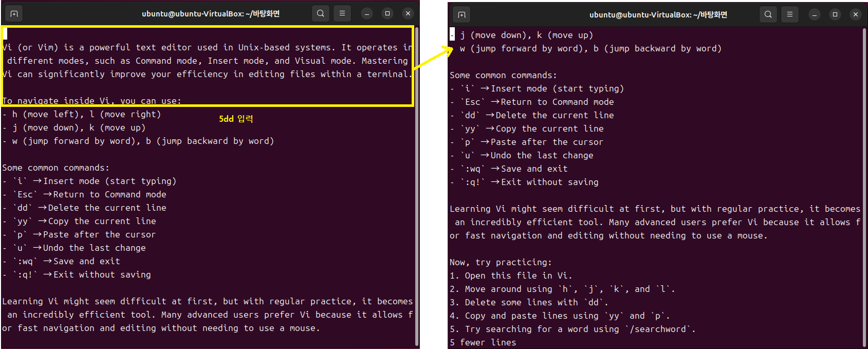Click '`:wq` → Save and exit' in left terminal
Image resolution: width=868 pixels, height=349 pixels.
[61, 261]
